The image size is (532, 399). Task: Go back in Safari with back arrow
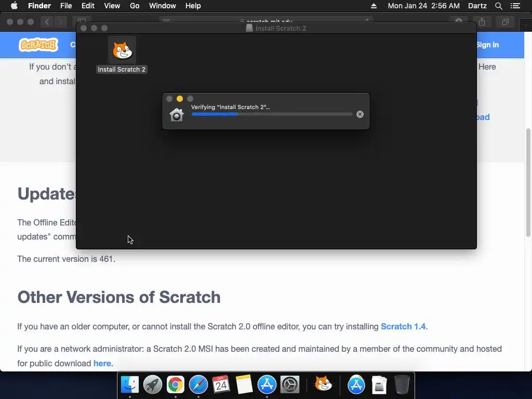[47, 22]
